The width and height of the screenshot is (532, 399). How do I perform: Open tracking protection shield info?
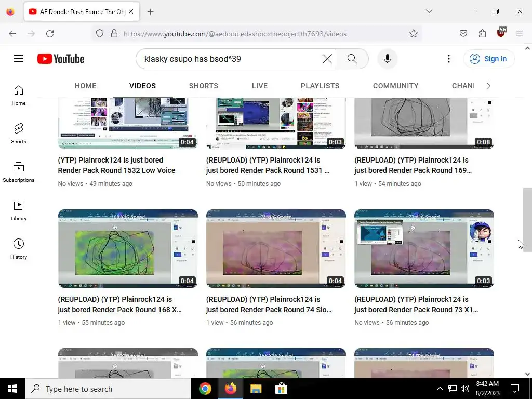pos(99,34)
